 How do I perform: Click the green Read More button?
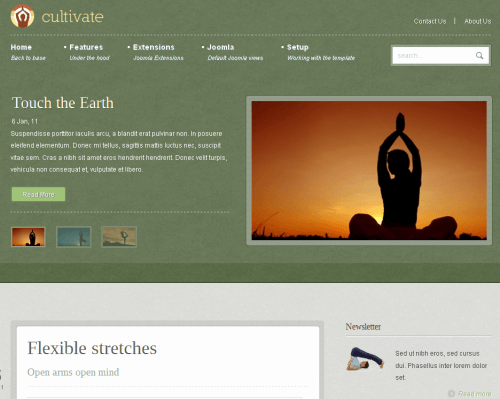pyautogui.click(x=38, y=194)
